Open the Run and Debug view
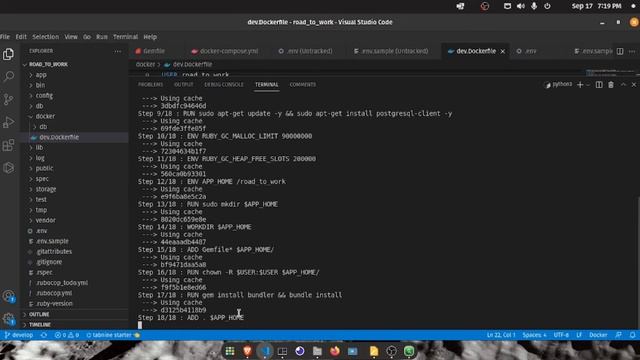 pos(9,122)
